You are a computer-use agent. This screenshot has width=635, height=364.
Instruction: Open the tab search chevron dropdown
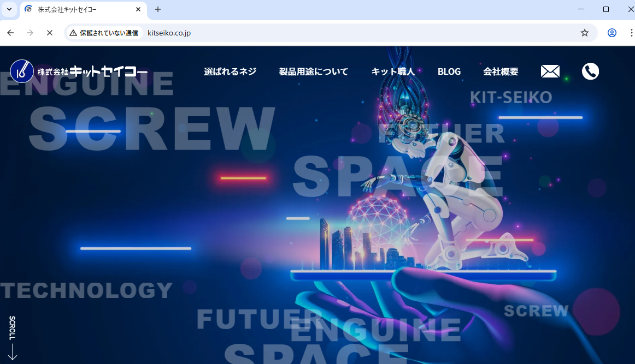click(8, 9)
